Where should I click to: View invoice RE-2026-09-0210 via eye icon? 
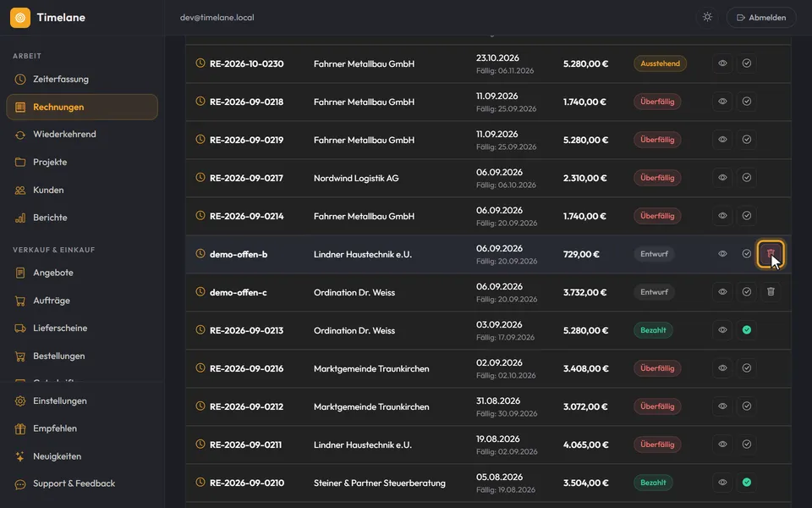click(x=722, y=483)
